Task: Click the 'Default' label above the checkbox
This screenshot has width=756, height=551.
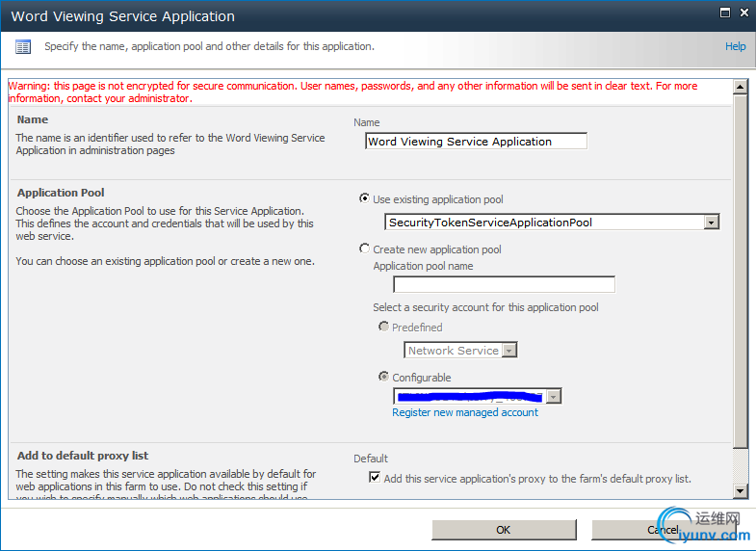Action: tap(370, 459)
